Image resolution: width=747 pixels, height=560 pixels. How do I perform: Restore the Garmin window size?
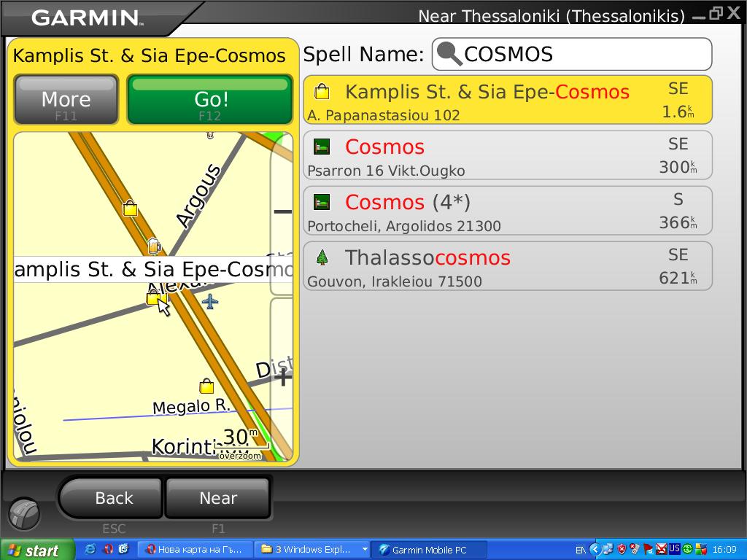716,13
